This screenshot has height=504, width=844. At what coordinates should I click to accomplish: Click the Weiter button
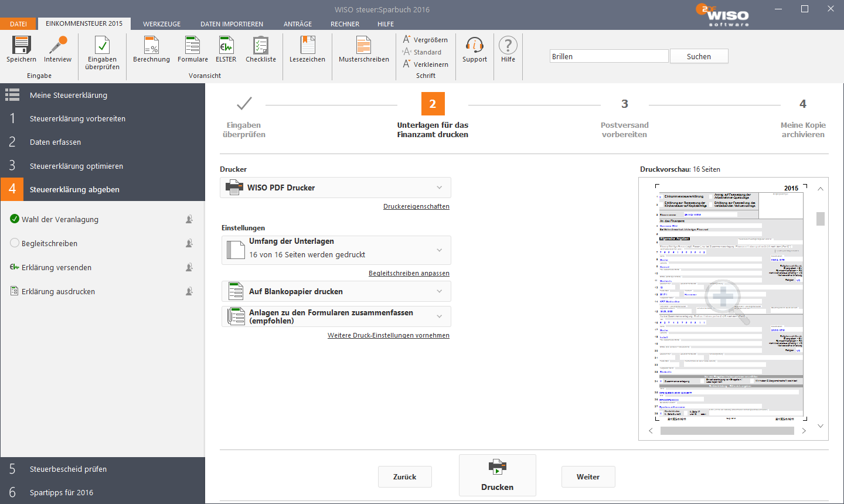(x=588, y=476)
